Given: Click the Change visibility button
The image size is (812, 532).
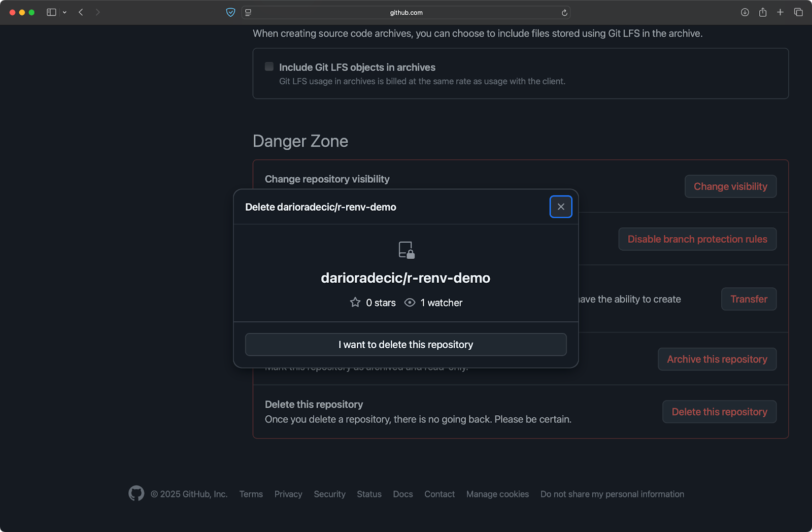Looking at the screenshot, I should click(730, 186).
